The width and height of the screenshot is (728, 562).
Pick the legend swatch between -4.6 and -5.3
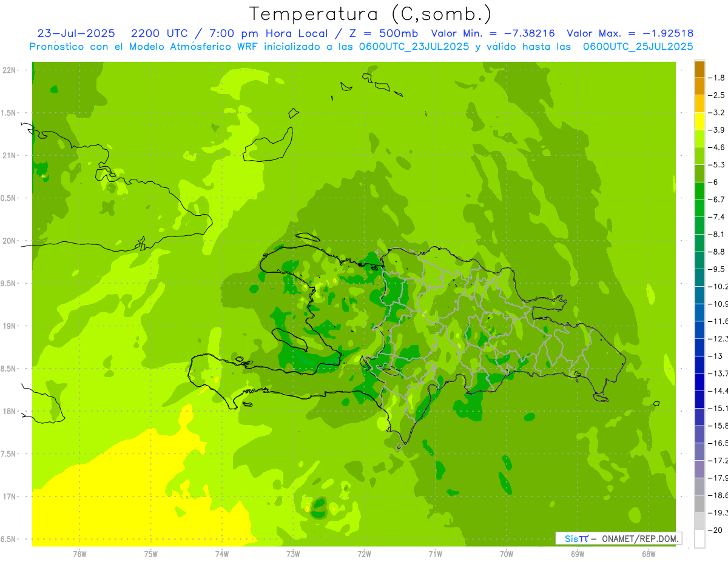point(699,156)
